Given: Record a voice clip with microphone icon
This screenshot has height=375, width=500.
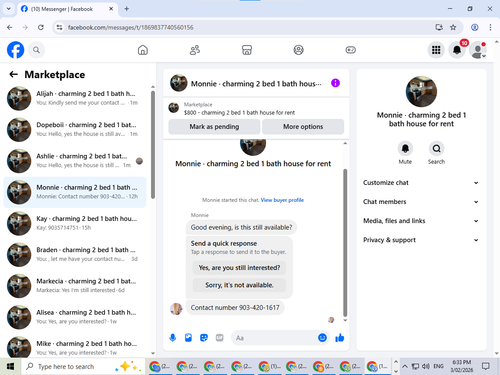Looking at the screenshot, I should tap(173, 338).
